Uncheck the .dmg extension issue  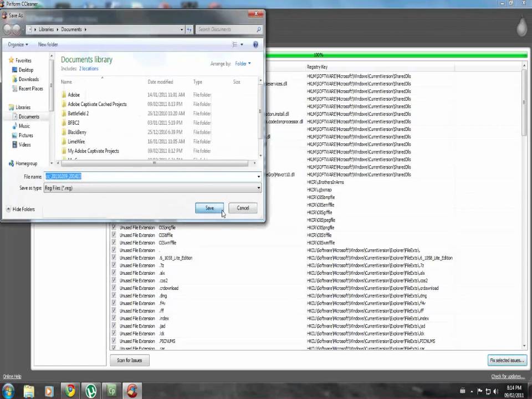[114, 295]
